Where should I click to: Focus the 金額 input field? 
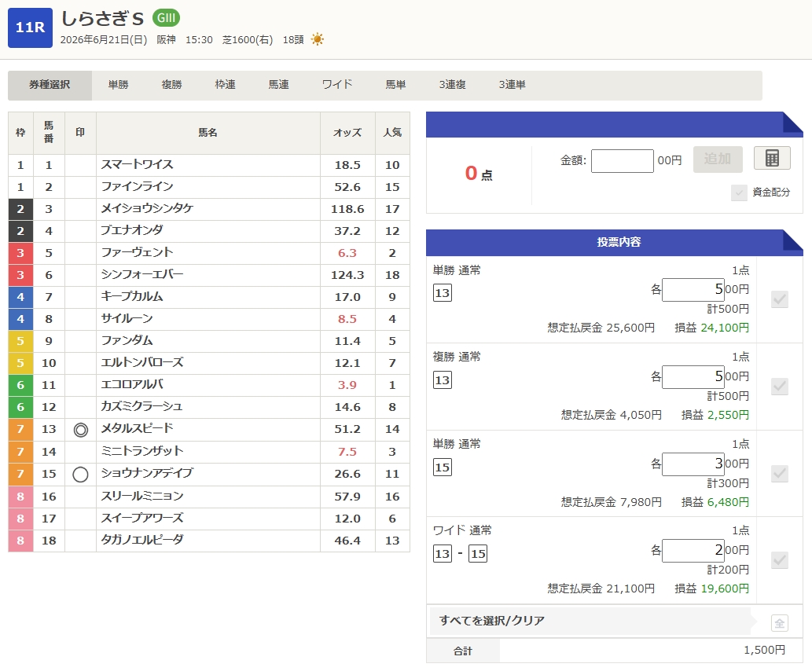(x=622, y=161)
